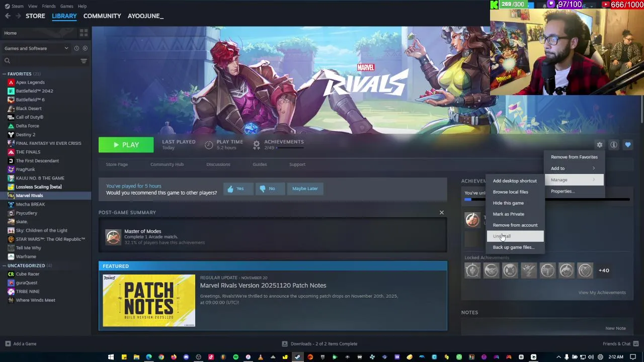This screenshot has height=362, width=644.
Task: Open the Games and Software dropdown
Action: 36,48
